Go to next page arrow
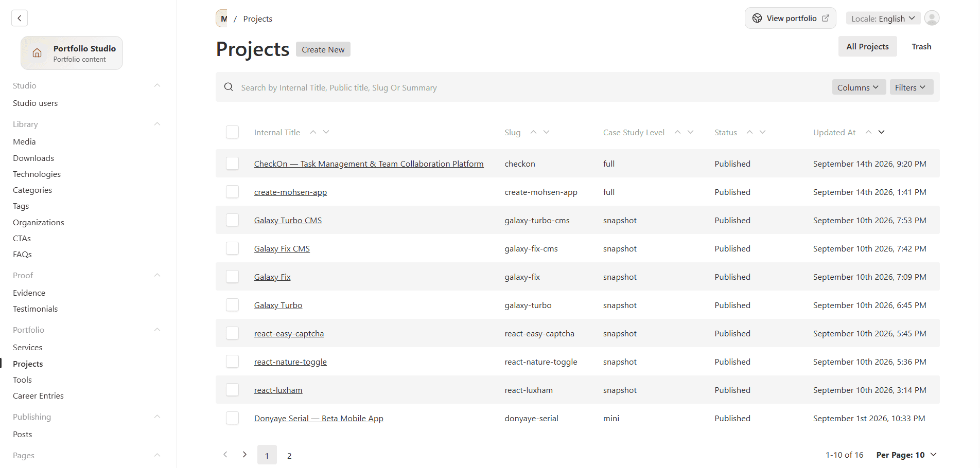Screen dimensions: 980x468 244,455
